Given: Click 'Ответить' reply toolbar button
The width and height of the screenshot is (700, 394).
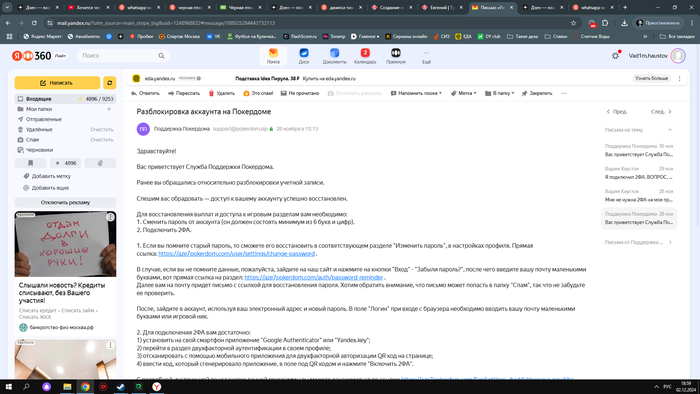Looking at the screenshot, I should coord(145,93).
